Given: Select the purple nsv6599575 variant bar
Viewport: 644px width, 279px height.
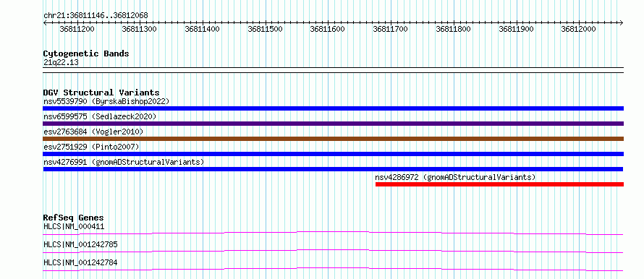Looking at the screenshot, I should 333,124.
